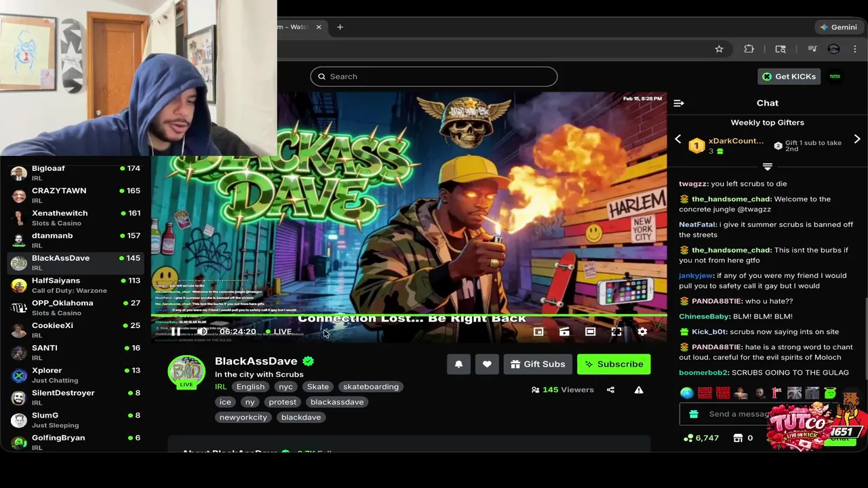Select BlackAssDave in sidebar list

point(75,262)
